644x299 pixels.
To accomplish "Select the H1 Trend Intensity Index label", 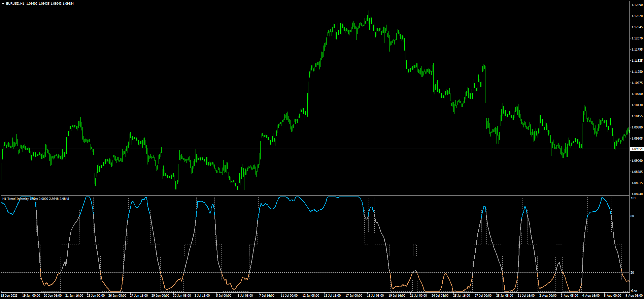I will pyautogui.click(x=20, y=199).
